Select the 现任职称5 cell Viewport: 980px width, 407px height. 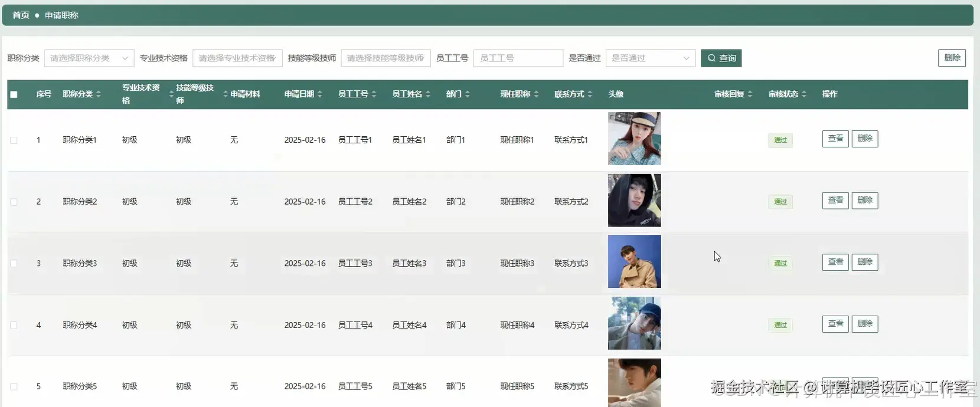[517, 387]
